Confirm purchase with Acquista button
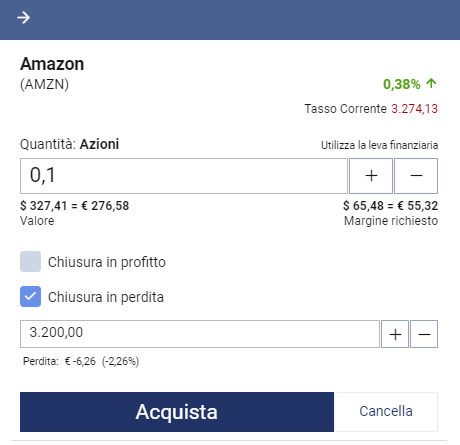The width and height of the screenshot is (460, 445). click(x=177, y=412)
